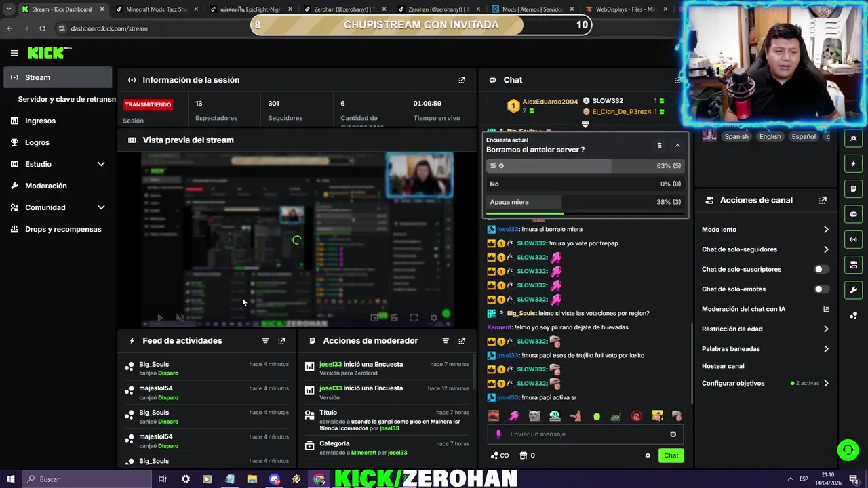Image resolution: width=868 pixels, height=488 pixels.
Task: Click the wrench tools icon in right rail
Action: click(x=854, y=290)
